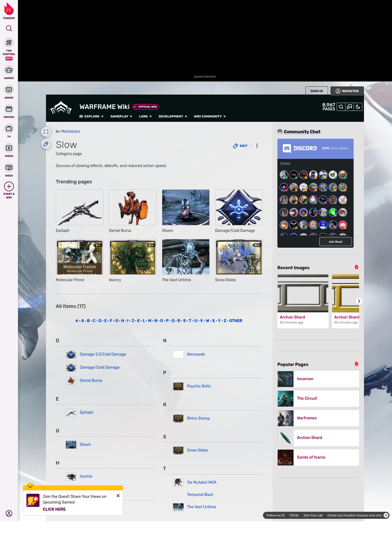This screenshot has width=392, height=545.
Task: Collapse the survey banner chevron
Action: (x=30, y=486)
